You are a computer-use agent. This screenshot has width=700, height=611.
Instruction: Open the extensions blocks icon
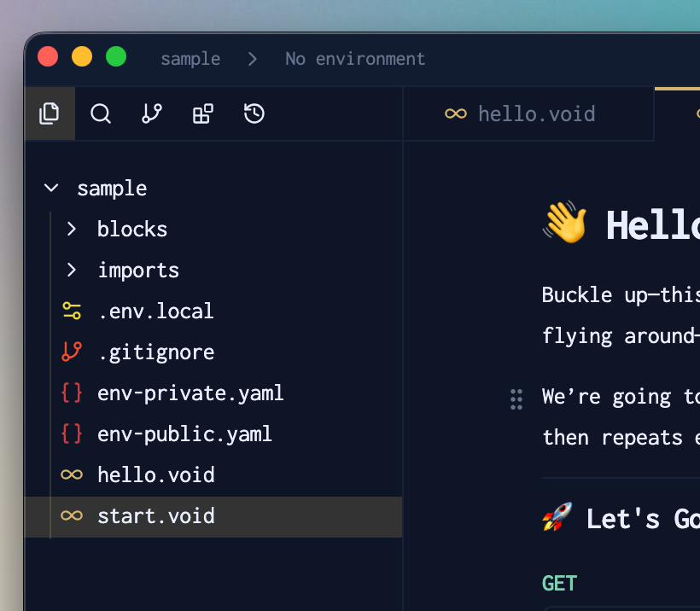click(202, 113)
